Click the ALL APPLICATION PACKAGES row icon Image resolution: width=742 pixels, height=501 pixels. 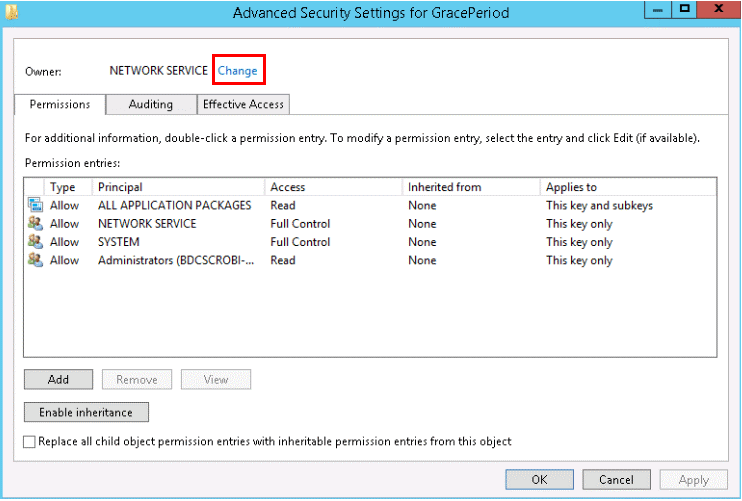pos(35,205)
